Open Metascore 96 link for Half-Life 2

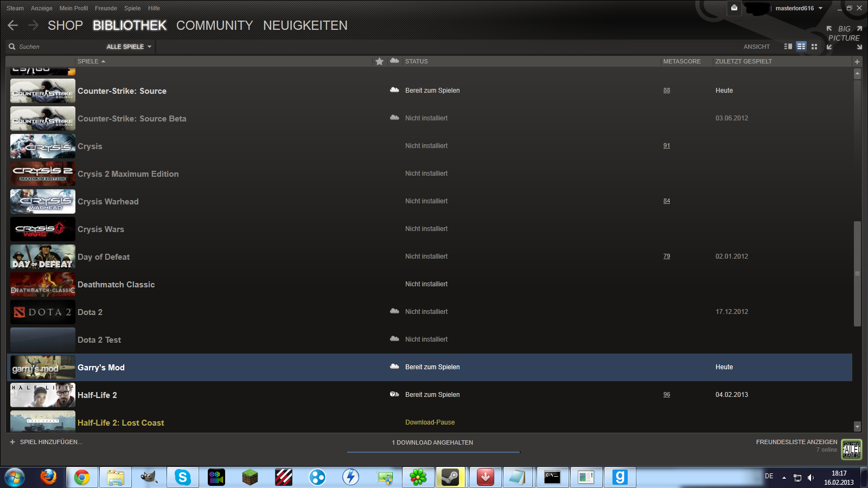pyautogui.click(x=667, y=395)
